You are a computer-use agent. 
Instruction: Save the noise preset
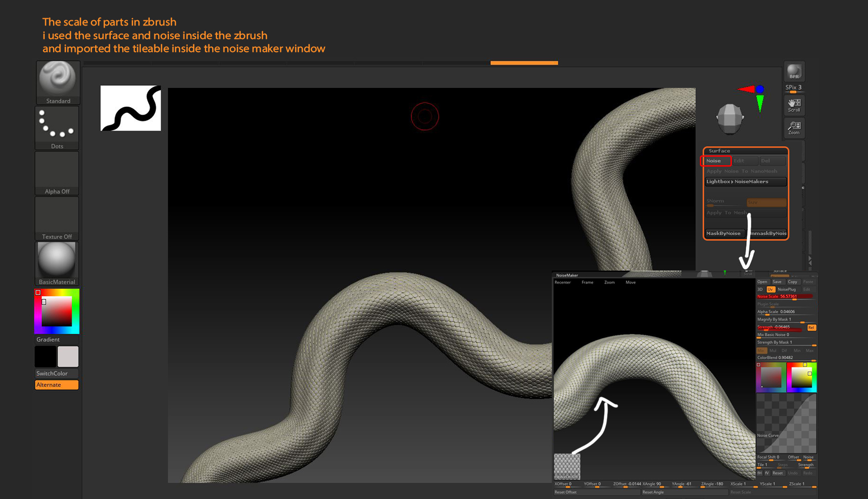point(777,282)
